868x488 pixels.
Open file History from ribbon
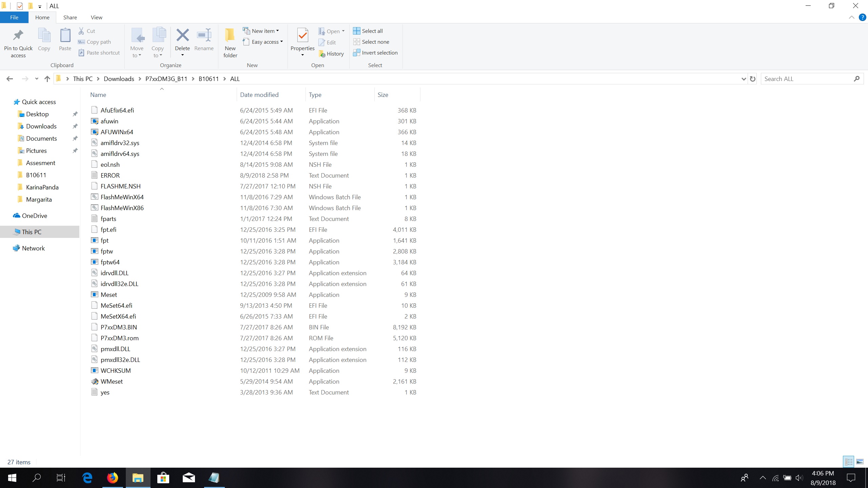[x=331, y=54]
